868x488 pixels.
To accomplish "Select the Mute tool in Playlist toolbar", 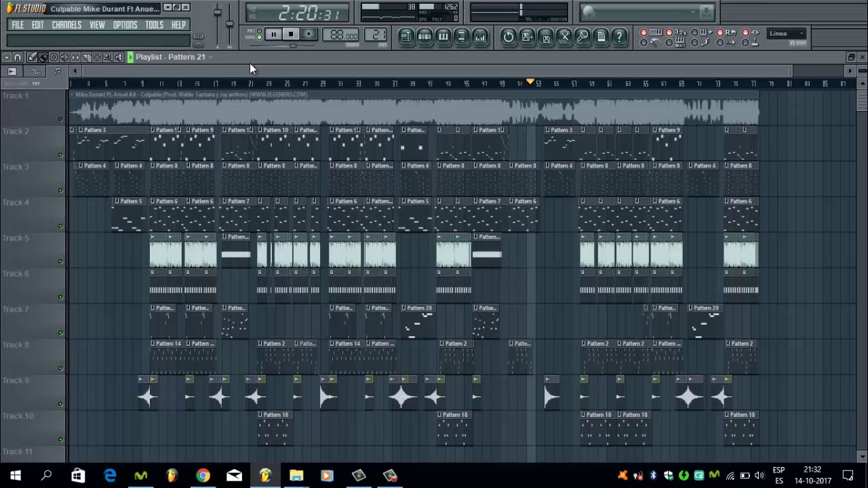I will click(x=64, y=58).
